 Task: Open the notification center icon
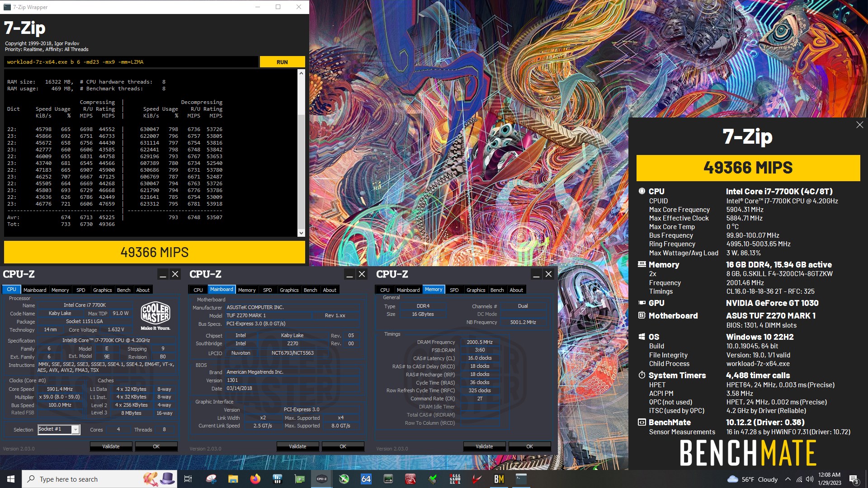pos(854,479)
